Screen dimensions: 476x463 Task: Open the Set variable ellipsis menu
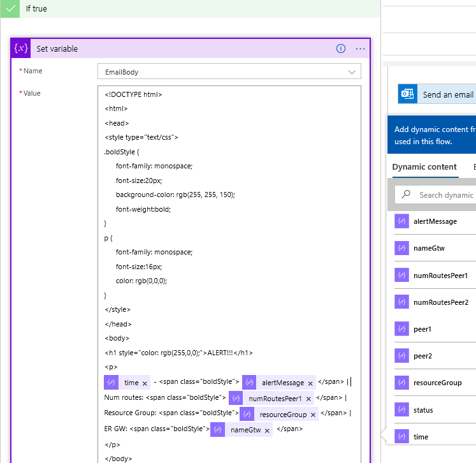(360, 48)
